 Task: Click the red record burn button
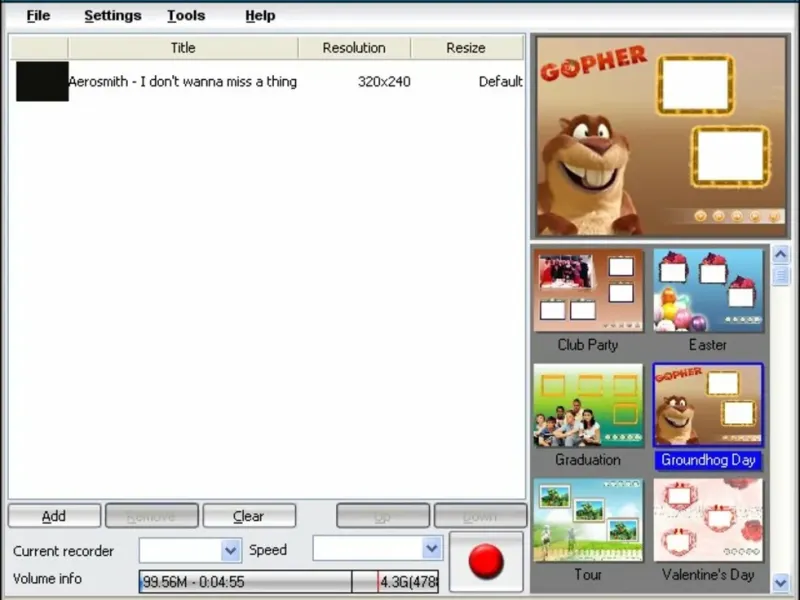(x=486, y=561)
